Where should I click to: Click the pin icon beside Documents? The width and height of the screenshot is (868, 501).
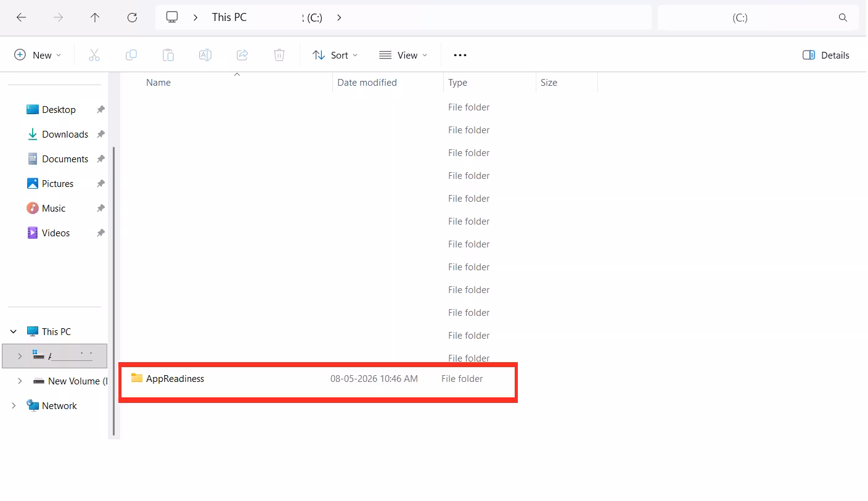(100, 159)
